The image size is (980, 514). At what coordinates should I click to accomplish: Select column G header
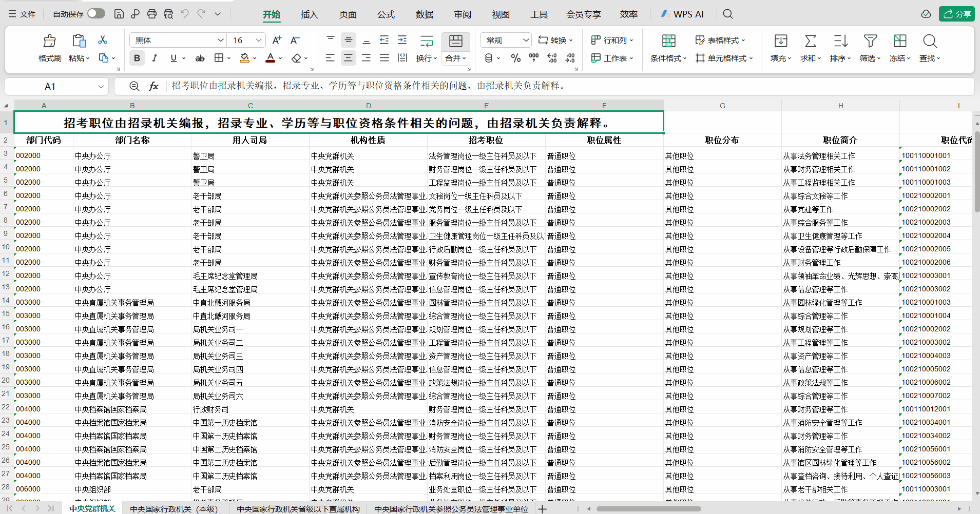(x=722, y=106)
